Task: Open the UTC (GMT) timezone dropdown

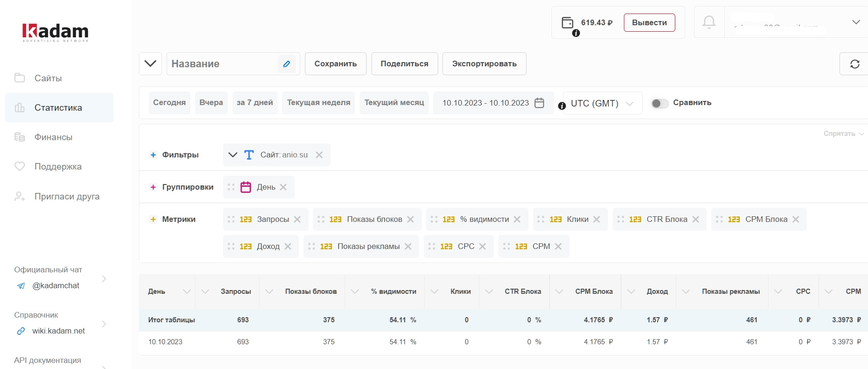Action: pyautogui.click(x=603, y=103)
